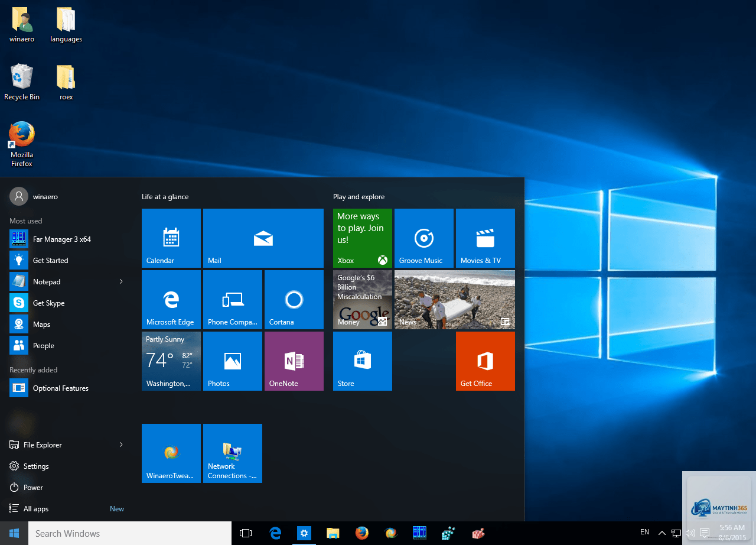The image size is (756, 545).
Task: Launch the Microsoft Edge tile
Action: [171, 300]
